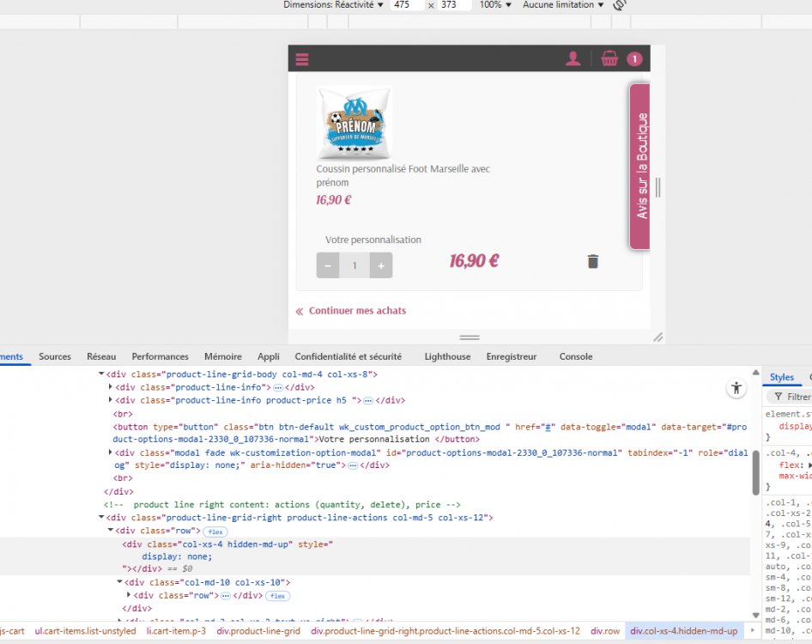Decrease quantity with the minus button
The height and width of the screenshot is (644, 812).
point(328,265)
